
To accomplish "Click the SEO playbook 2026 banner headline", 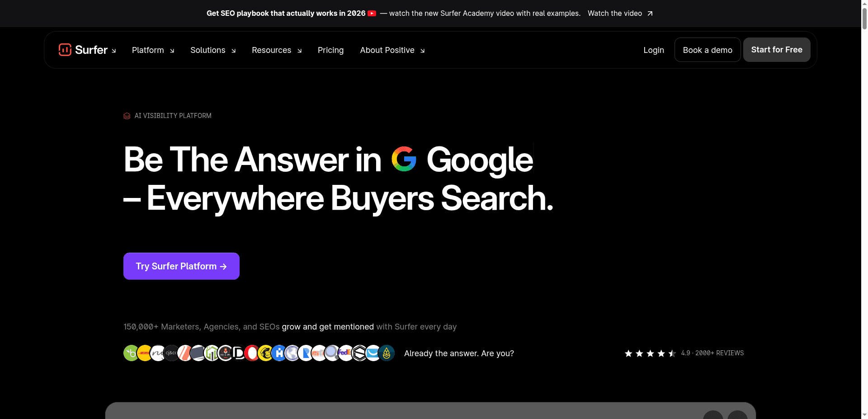I will point(286,14).
